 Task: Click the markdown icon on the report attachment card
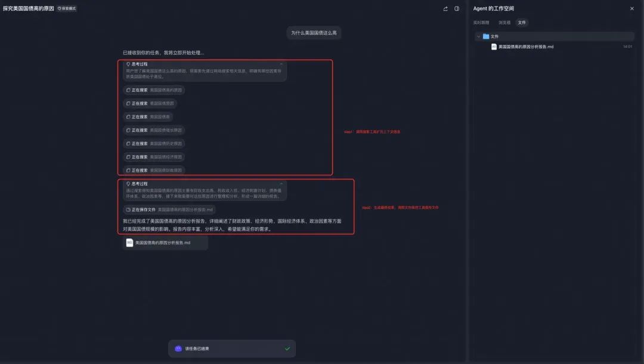point(128,242)
